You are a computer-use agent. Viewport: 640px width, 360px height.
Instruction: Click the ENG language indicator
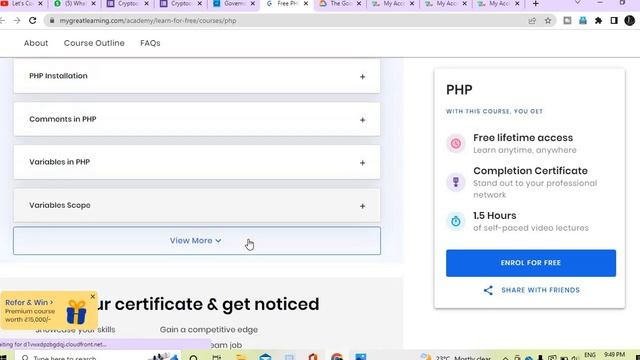coord(590,354)
